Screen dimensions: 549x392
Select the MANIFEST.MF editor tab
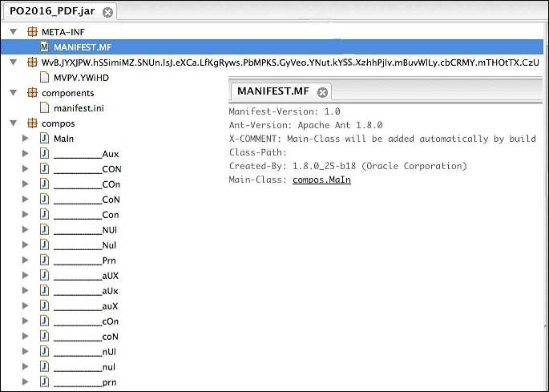tap(273, 91)
